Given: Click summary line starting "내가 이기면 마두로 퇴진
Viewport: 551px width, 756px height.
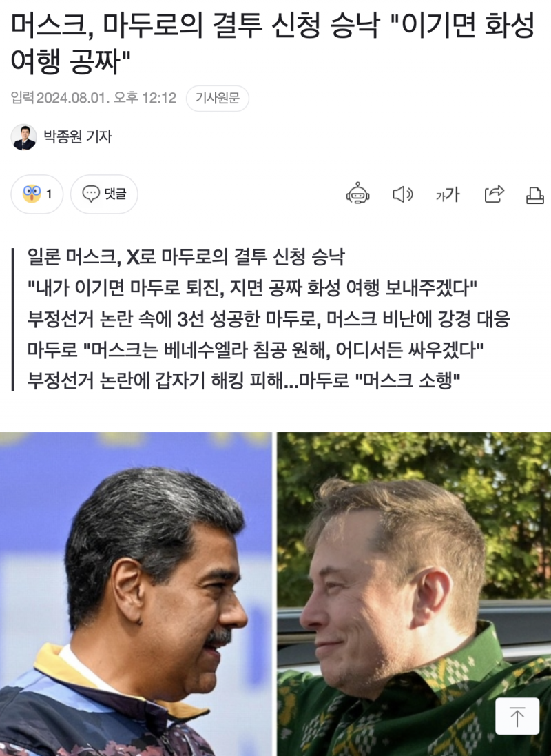Looking at the screenshot, I should coord(252,288).
